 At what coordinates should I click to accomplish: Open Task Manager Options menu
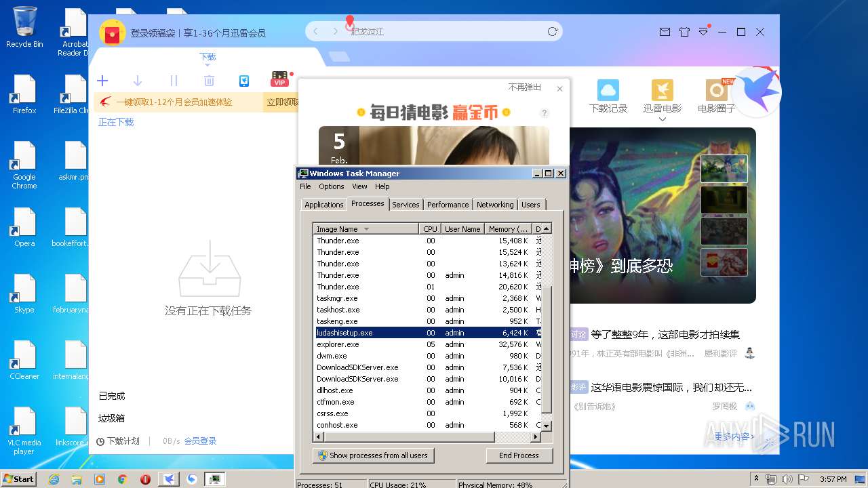[x=332, y=186]
